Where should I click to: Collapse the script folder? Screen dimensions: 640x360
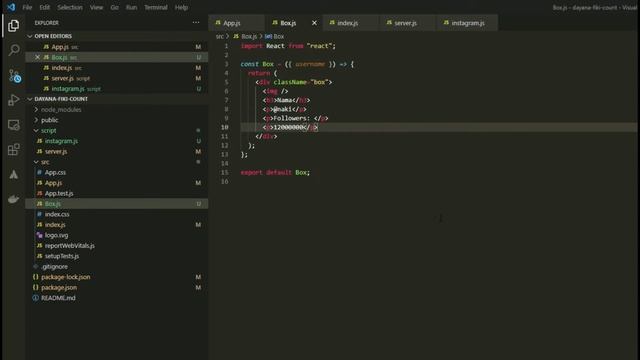tap(49, 131)
